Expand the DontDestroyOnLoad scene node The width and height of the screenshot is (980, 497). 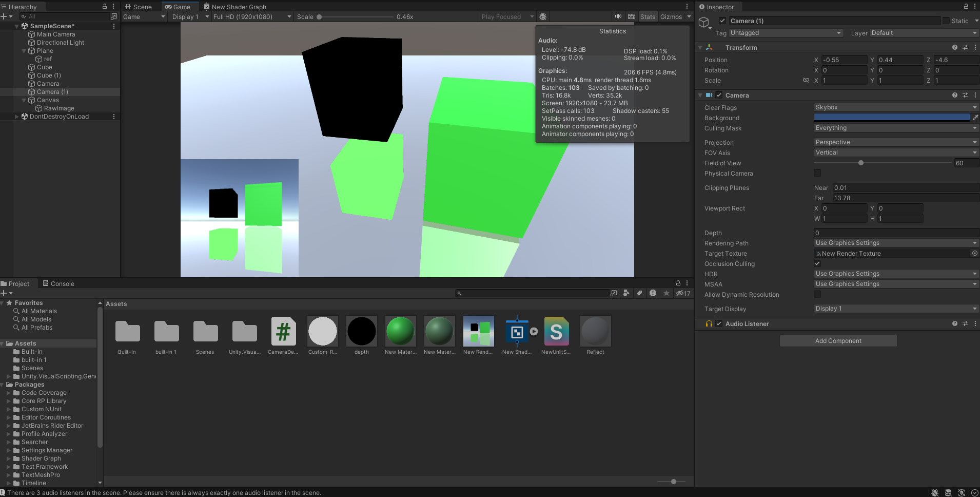16,117
